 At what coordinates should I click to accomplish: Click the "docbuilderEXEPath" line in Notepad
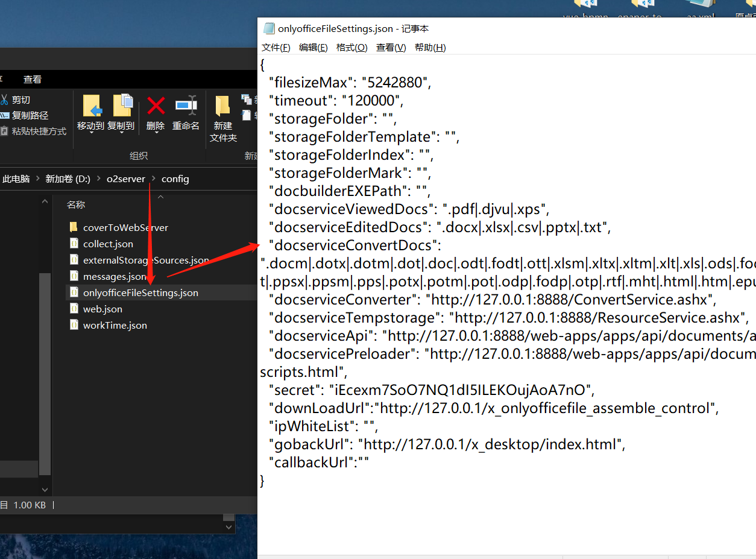click(349, 191)
